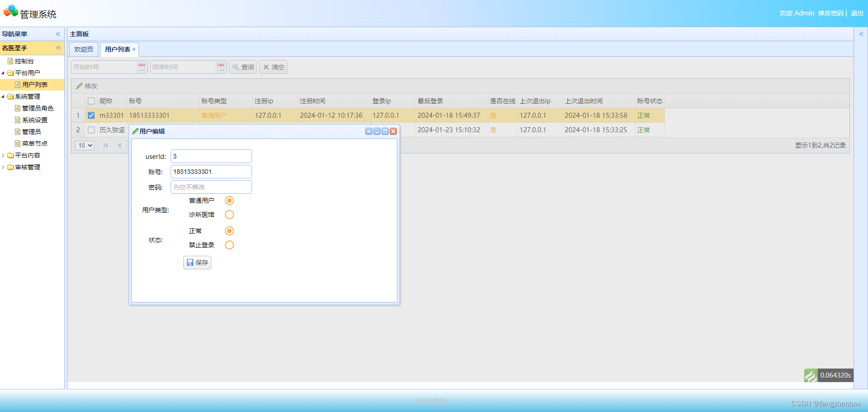This screenshot has width=868, height=412.
Task: Expand the right collapsed panel arrow
Action: tap(861, 34)
